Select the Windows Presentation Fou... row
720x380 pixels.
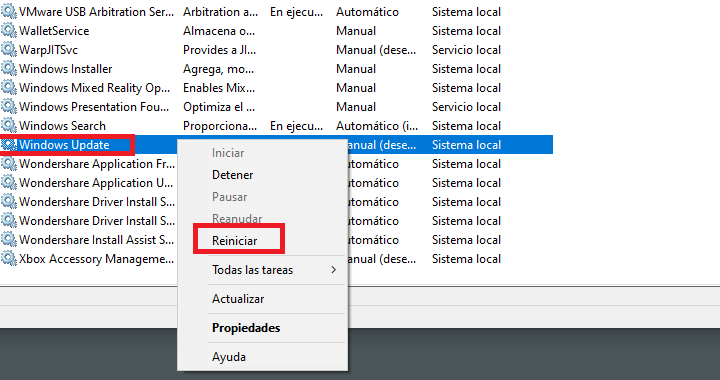tap(276, 106)
